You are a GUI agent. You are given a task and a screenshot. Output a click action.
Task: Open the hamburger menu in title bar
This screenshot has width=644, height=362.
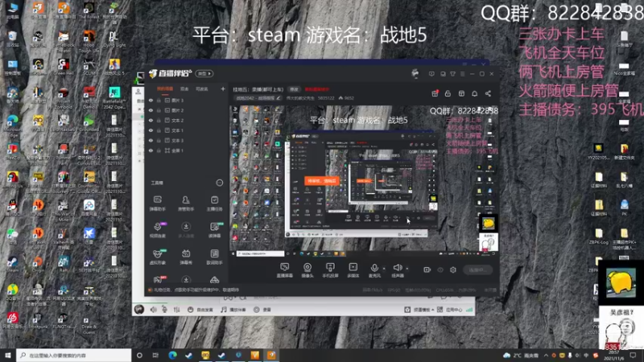point(462,74)
